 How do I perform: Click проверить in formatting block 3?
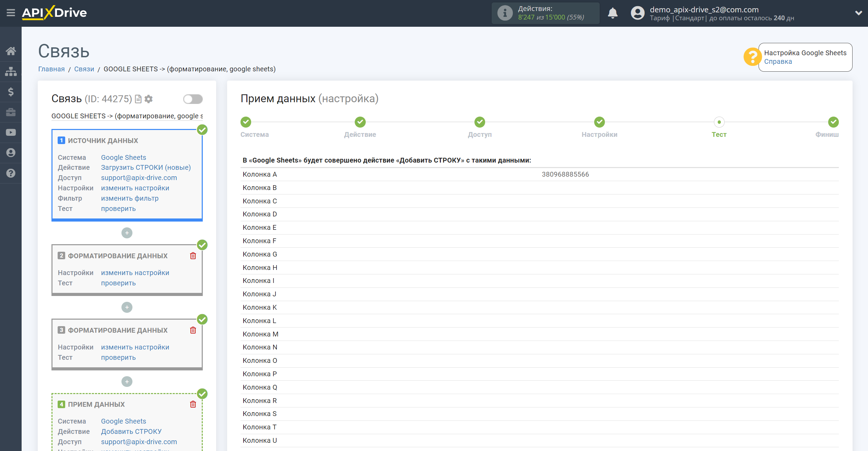[118, 357]
